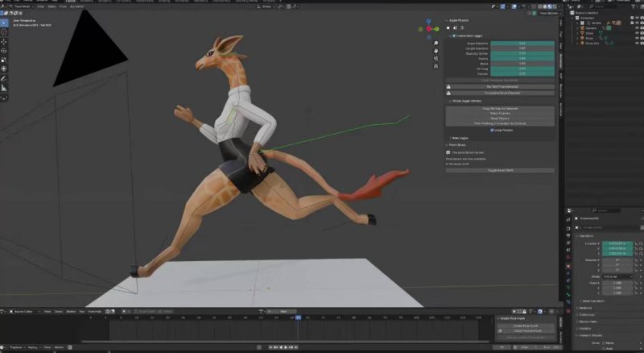Click the Reset Physics button

[x=500, y=118]
